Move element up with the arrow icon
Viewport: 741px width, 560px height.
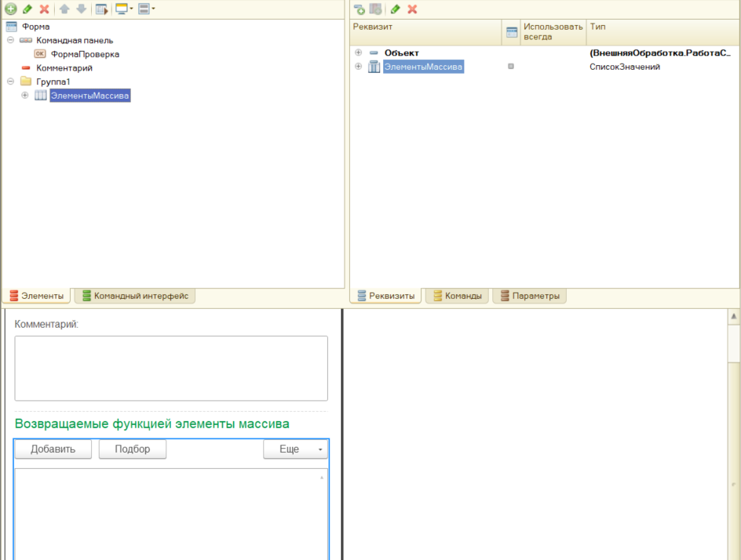click(x=65, y=9)
